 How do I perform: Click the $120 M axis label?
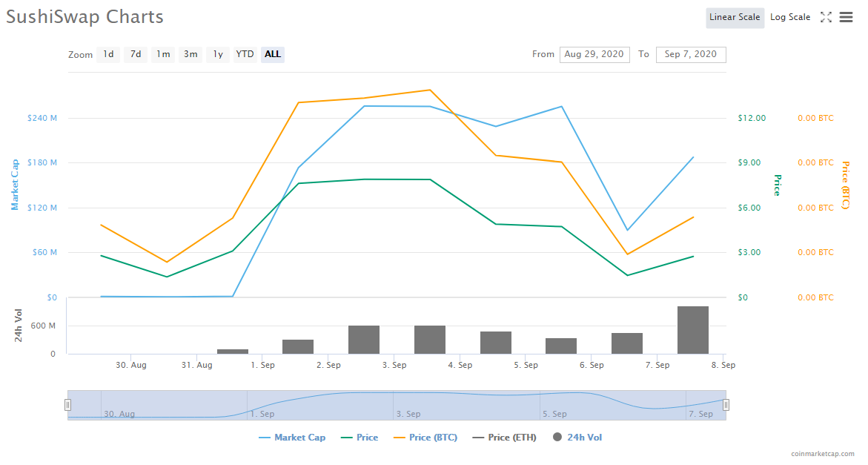click(42, 208)
